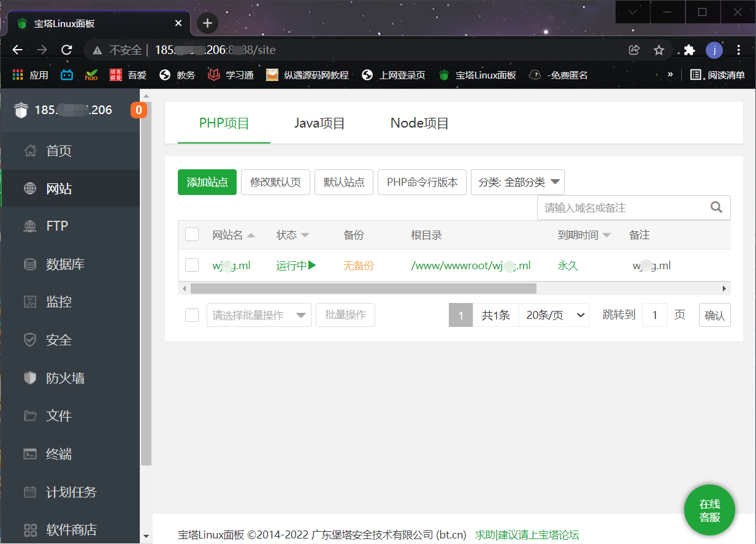
Task: Click the 批量操作 button
Action: pos(345,315)
